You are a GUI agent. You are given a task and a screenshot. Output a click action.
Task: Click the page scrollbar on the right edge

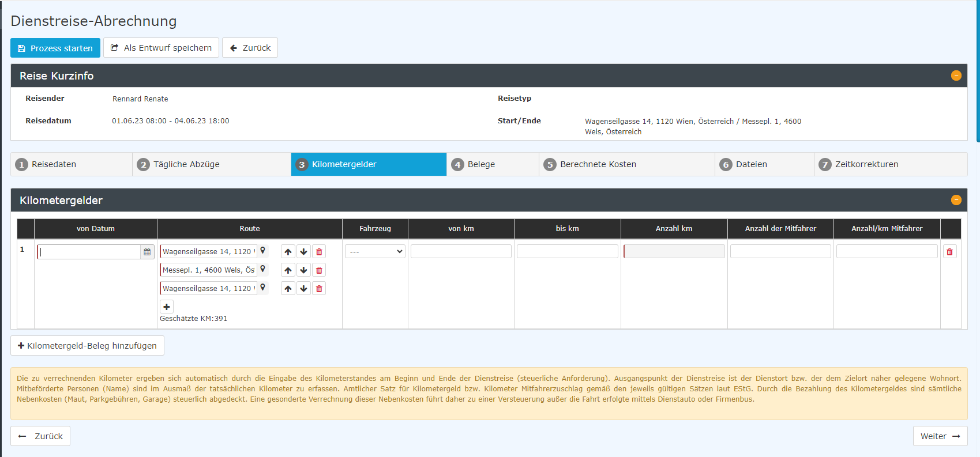click(978, 71)
